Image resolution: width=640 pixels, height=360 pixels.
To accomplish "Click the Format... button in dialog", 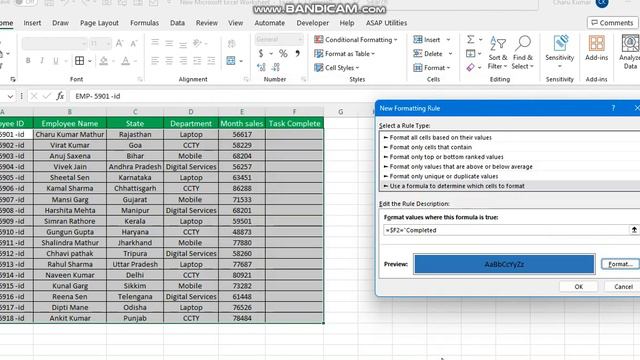I will pos(620,264).
